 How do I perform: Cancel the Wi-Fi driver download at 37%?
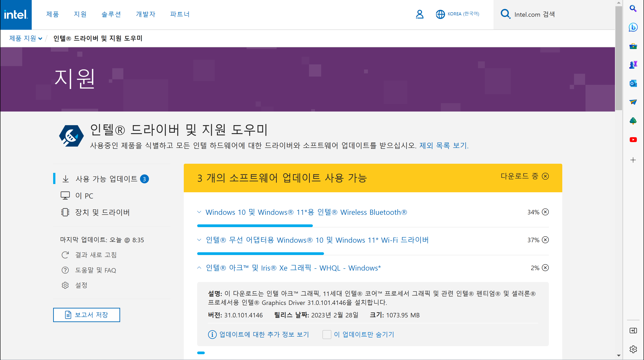tap(545, 240)
